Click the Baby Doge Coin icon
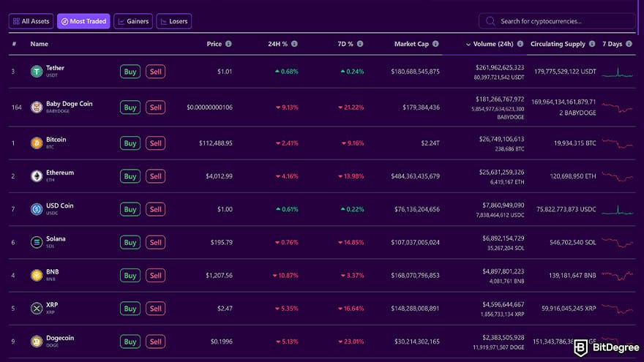 point(37,108)
